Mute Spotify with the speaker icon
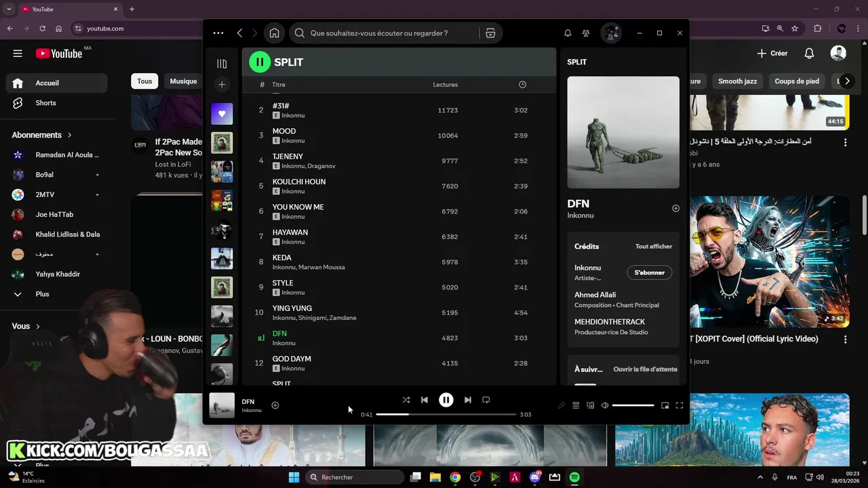The height and width of the screenshot is (488, 868). pos(605,405)
